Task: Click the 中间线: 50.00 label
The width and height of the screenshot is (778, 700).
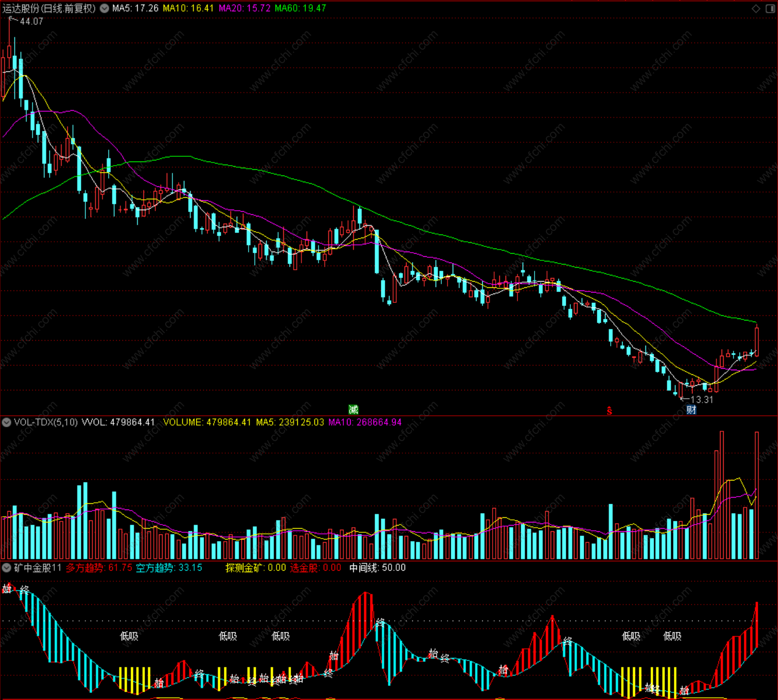Action: [377, 567]
